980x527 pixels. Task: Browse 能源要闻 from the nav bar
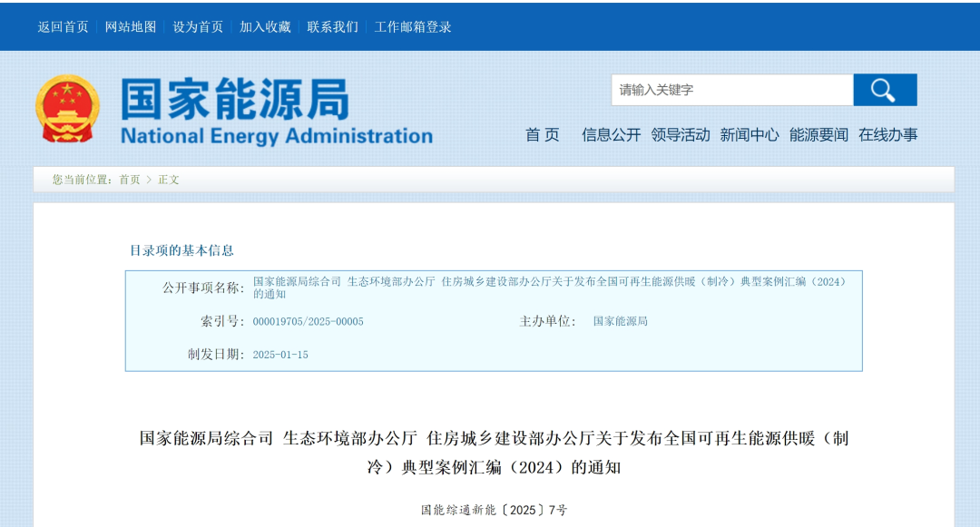point(820,134)
